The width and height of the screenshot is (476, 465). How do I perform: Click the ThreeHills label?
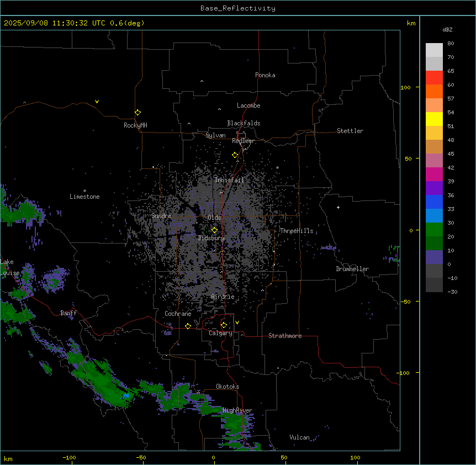coord(297,231)
